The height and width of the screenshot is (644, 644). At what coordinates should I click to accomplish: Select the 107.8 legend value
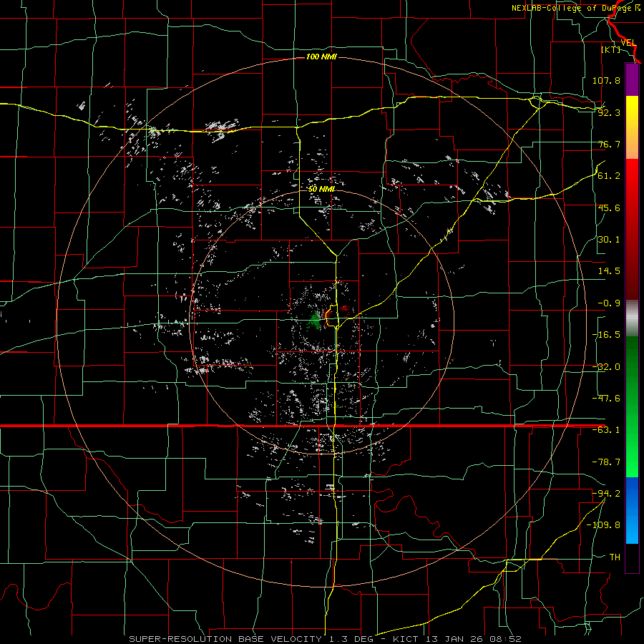(x=606, y=80)
